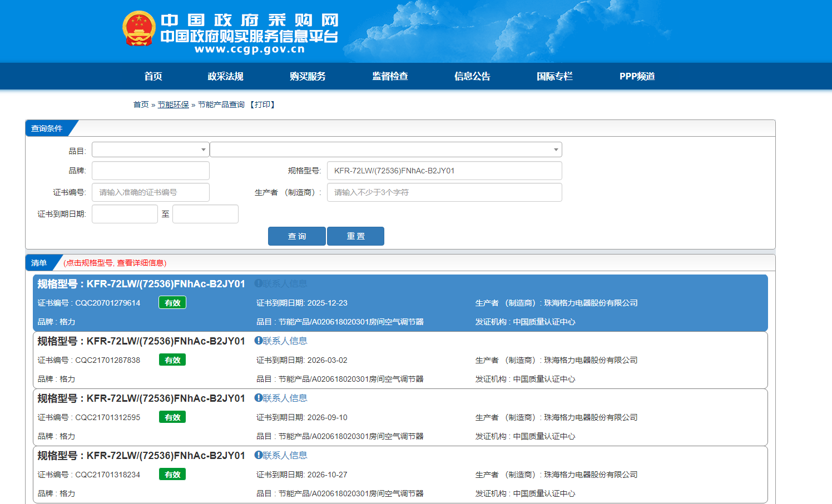Click the 查询 search button
The image size is (832, 504).
[296, 236]
